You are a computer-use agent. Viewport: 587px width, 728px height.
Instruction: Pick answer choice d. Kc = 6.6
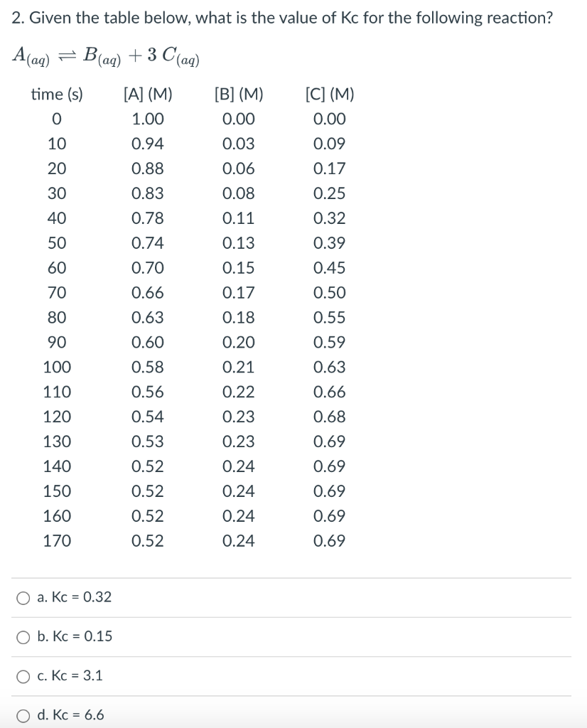[22, 716]
